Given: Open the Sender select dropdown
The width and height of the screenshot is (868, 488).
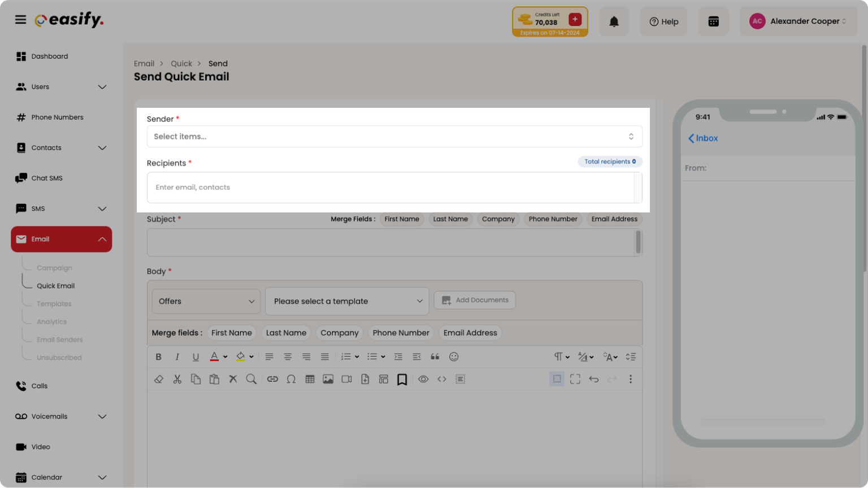Looking at the screenshot, I should click(394, 137).
